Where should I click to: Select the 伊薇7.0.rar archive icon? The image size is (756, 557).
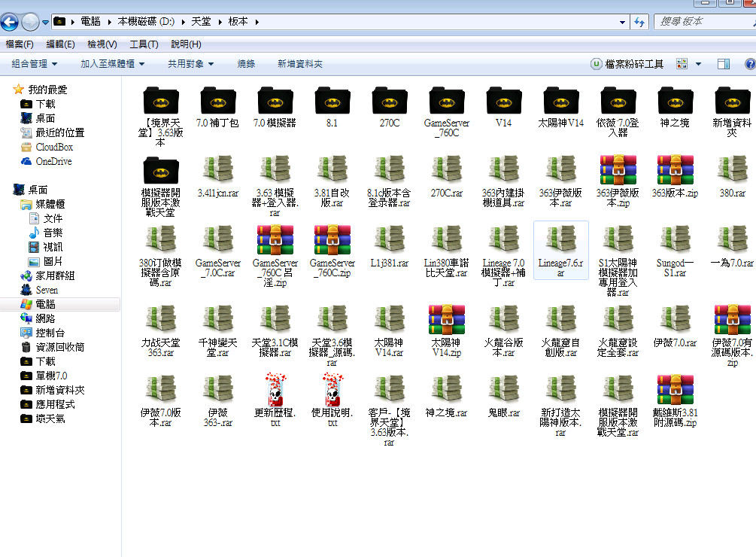(x=676, y=320)
